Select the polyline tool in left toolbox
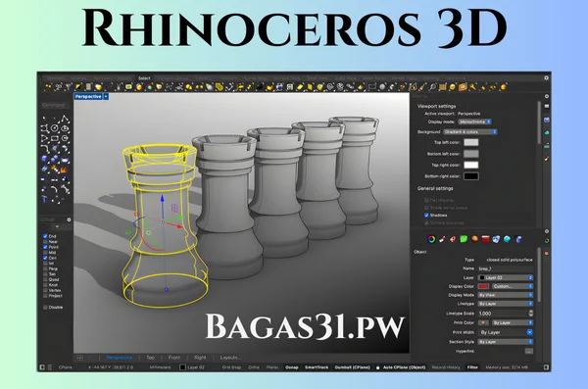 tap(65, 119)
